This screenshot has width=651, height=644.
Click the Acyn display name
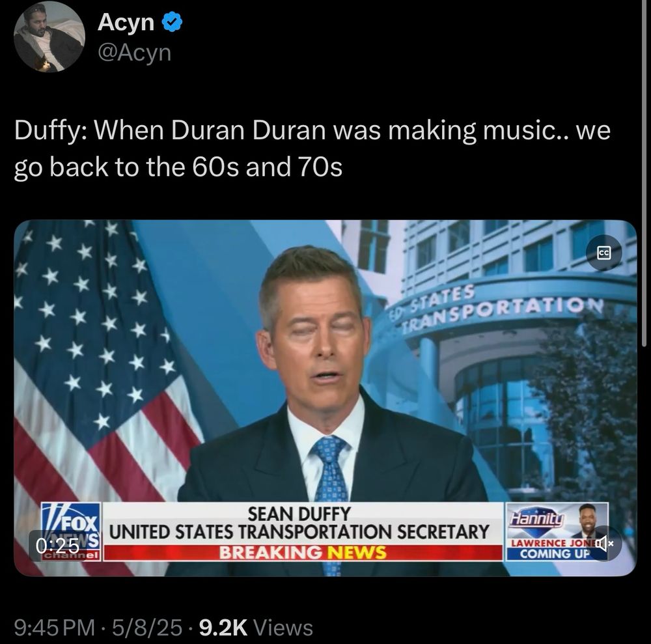pyautogui.click(x=126, y=22)
